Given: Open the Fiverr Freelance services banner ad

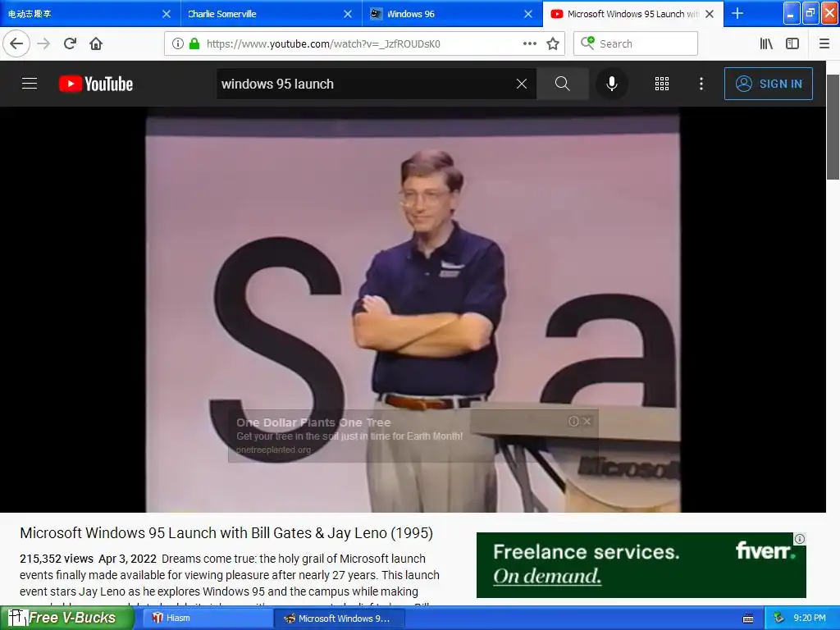Looking at the screenshot, I should tap(641, 565).
